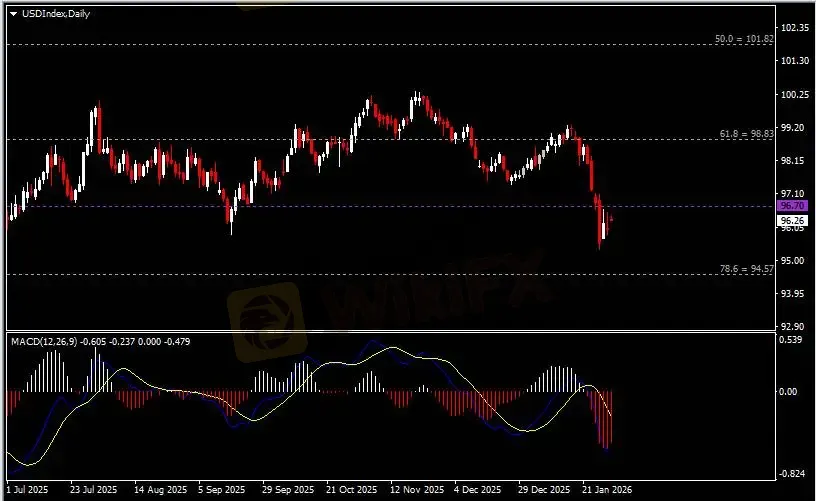Click the 5 Sep 2025 date label

point(221,490)
